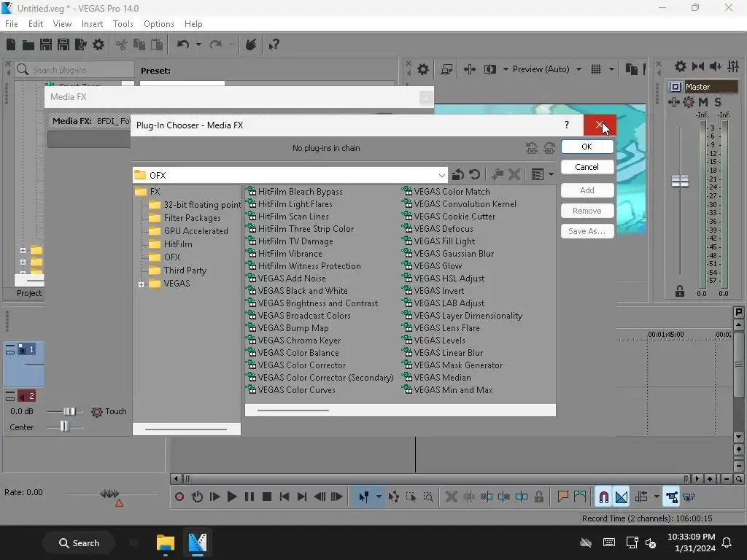Start playback with the Play button
The height and width of the screenshot is (560, 747).
(232, 497)
